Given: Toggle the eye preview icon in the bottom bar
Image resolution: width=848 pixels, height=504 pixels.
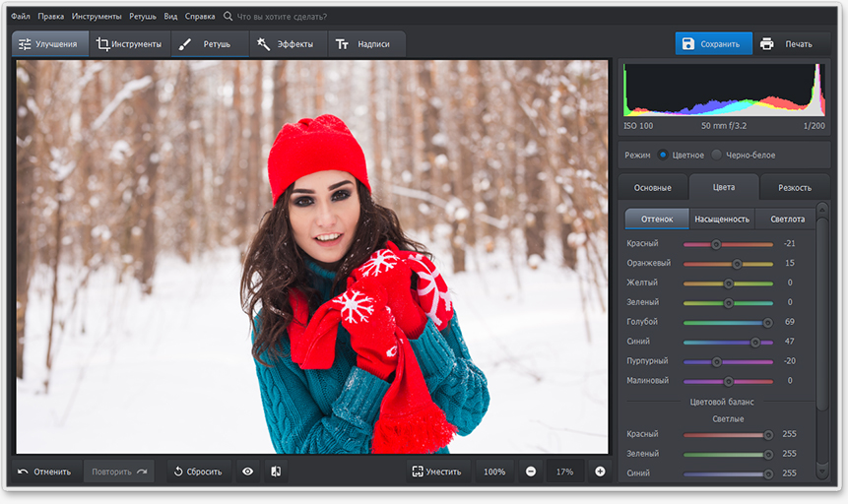Looking at the screenshot, I should (x=247, y=472).
